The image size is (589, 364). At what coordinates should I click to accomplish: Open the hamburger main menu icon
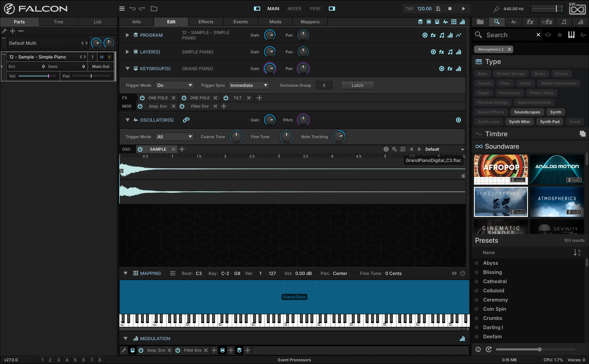pyautogui.click(x=122, y=9)
